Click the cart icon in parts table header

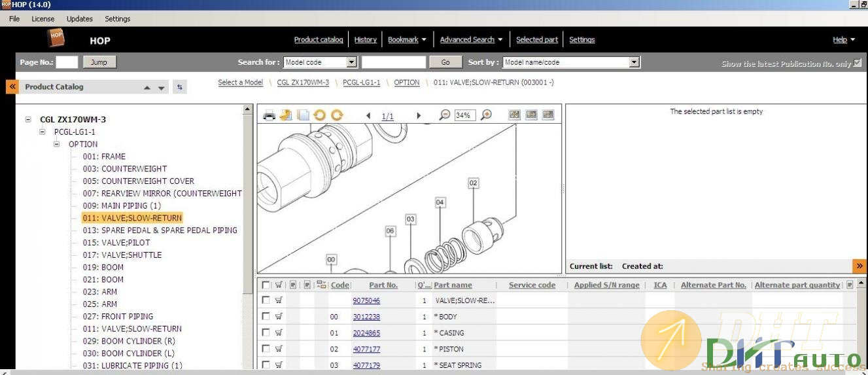coord(279,285)
